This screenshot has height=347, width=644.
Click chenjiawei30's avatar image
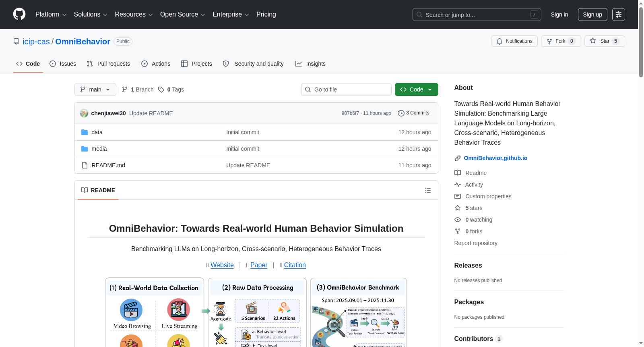(x=84, y=113)
